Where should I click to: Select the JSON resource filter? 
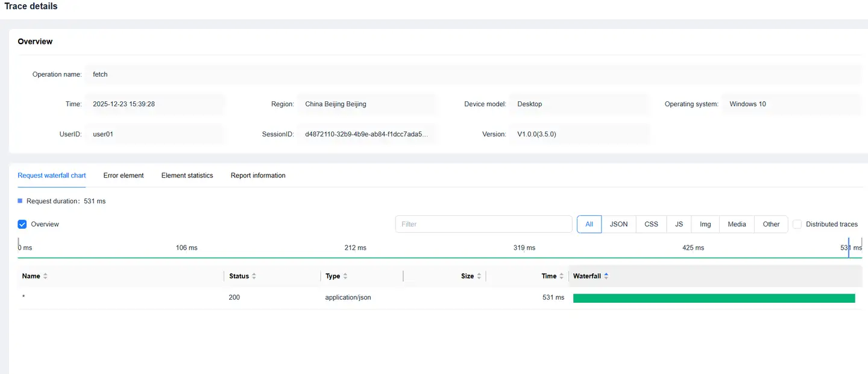tap(618, 224)
